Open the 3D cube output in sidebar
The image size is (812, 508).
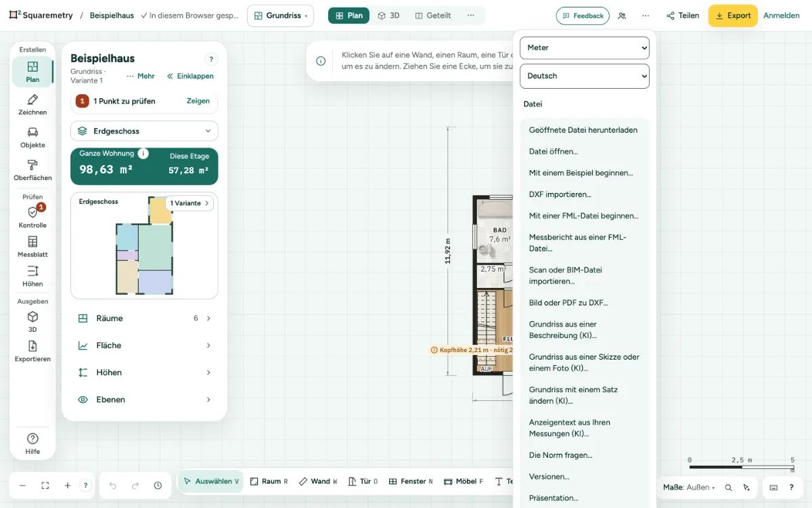[x=32, y=322]
